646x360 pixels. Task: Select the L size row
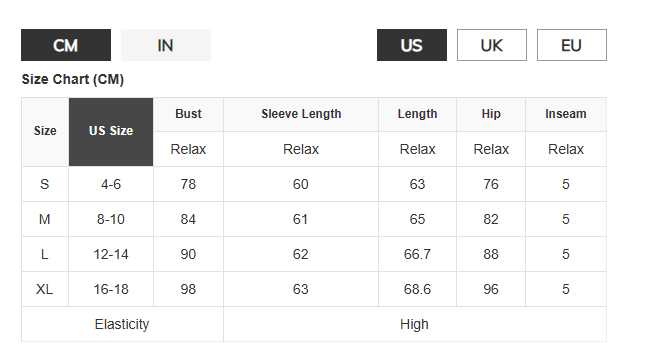point(314,254)
